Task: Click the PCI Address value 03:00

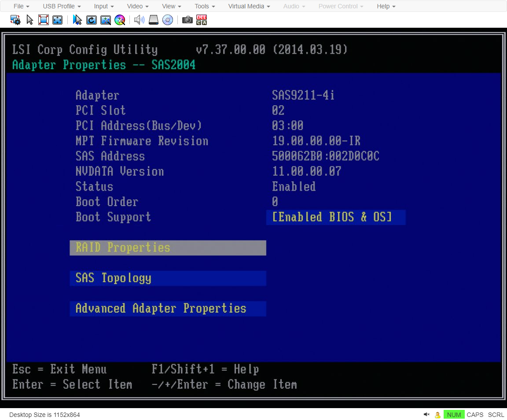Action: [287, 125]
